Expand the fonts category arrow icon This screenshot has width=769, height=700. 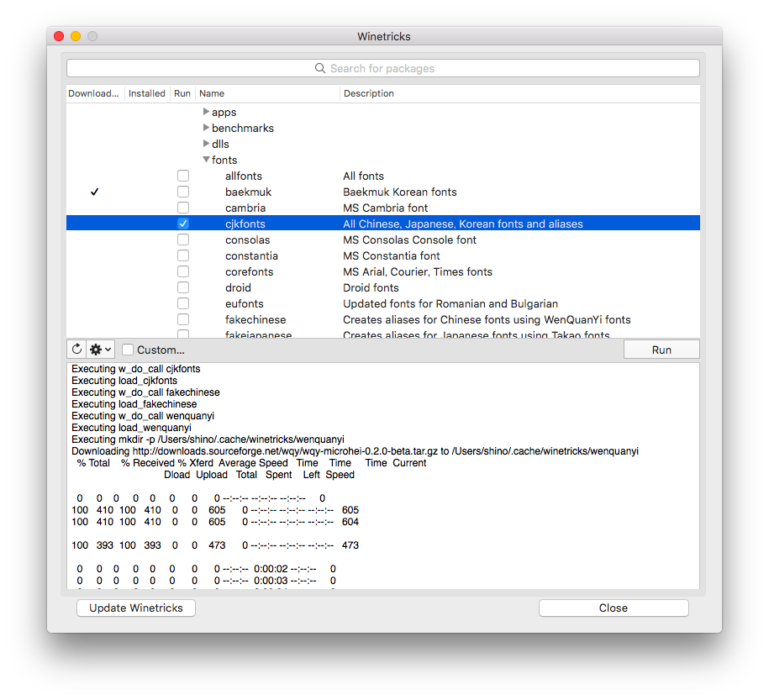point(206,160)
